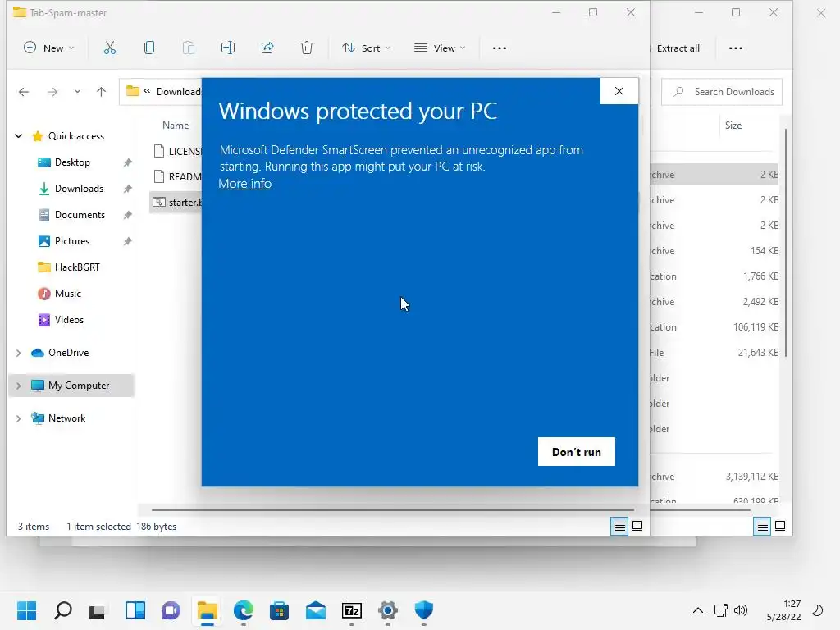Viewport: 840px width, 630px height.
Task: Open See more options in Tab-Spam-master toolbar
Action: (x=500, y=48)
